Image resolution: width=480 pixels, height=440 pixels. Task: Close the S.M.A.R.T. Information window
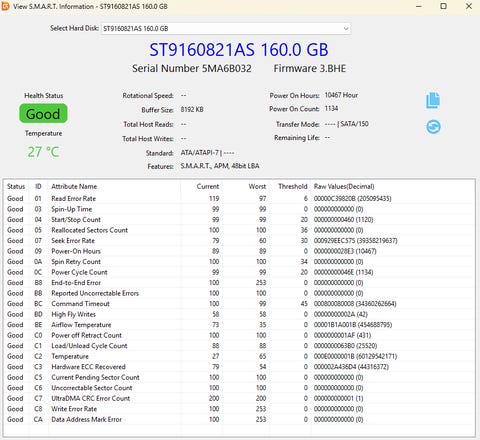pyautogui.click(x=469, y=6)
